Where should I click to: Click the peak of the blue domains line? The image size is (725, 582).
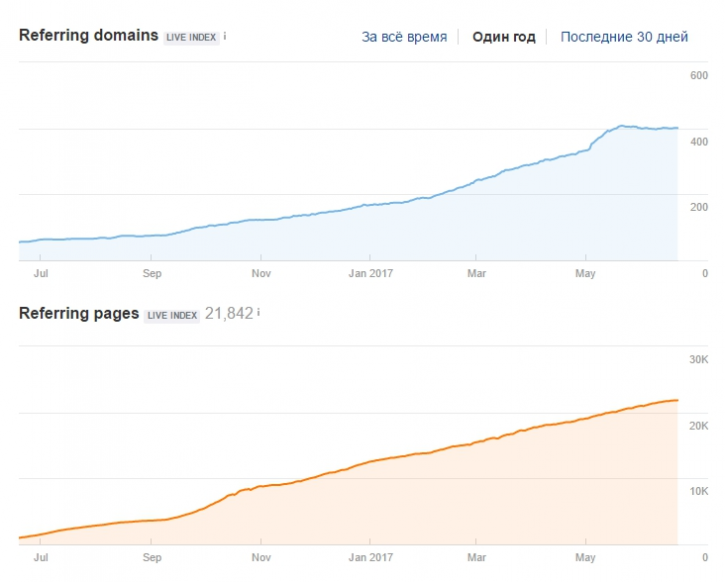point(621,126)
